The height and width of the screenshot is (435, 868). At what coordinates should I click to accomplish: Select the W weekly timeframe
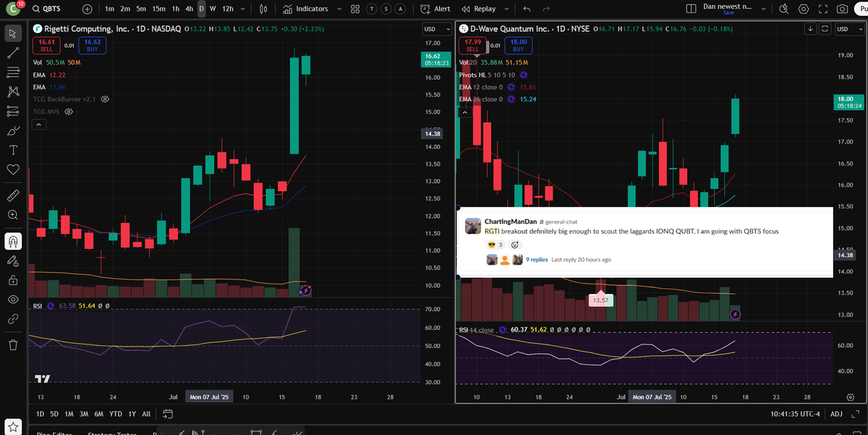213,9
